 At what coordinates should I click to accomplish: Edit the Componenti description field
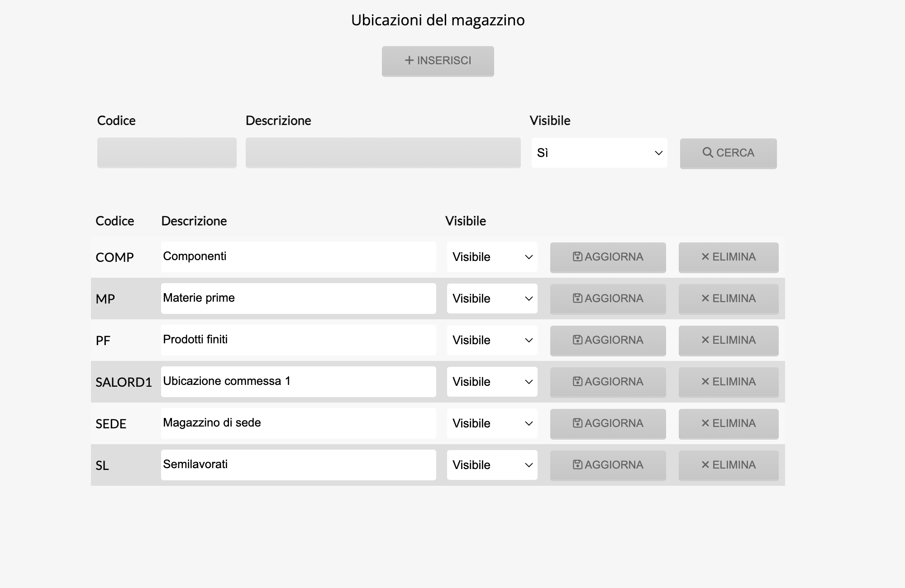point(298,257)
